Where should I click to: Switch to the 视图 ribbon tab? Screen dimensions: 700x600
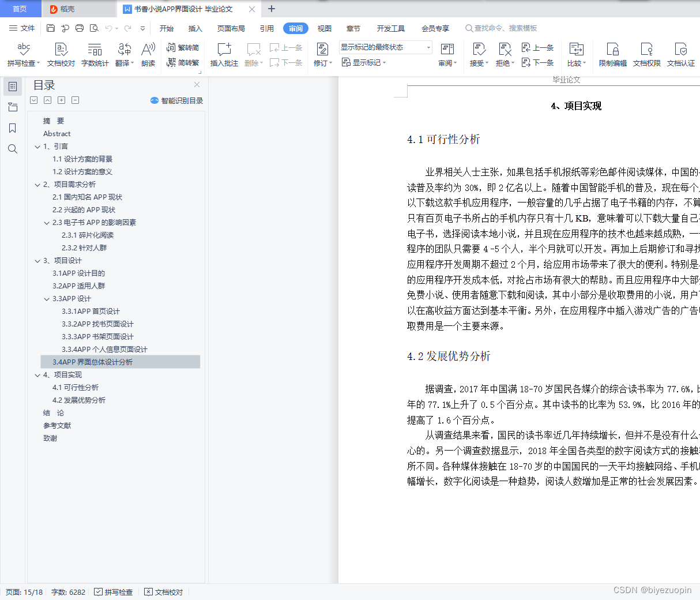point(324,28)
